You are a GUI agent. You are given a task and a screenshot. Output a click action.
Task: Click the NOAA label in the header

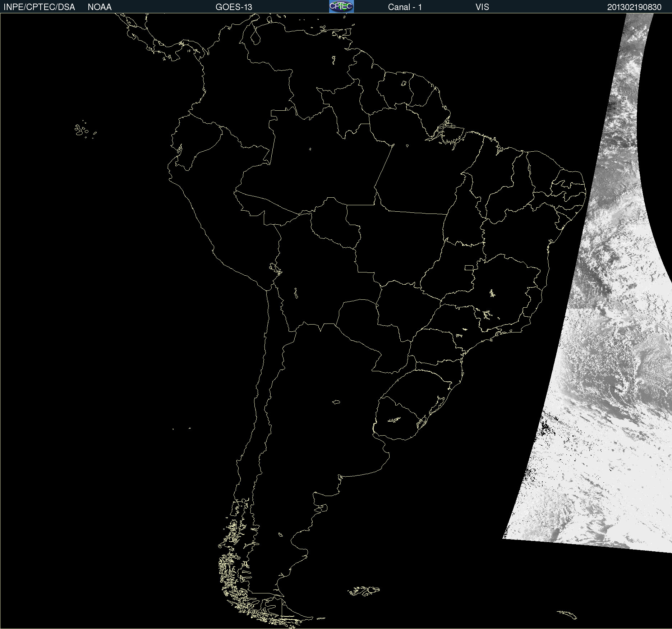click(100, 7)
